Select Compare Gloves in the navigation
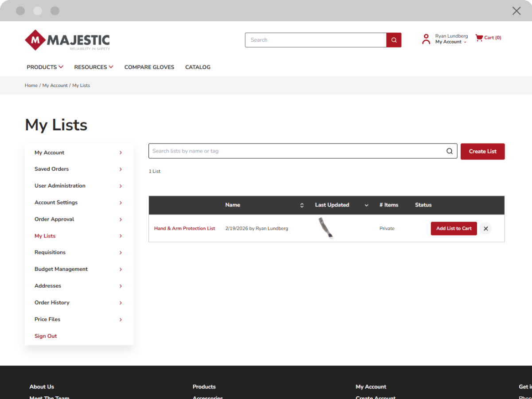 click(149, 67)
